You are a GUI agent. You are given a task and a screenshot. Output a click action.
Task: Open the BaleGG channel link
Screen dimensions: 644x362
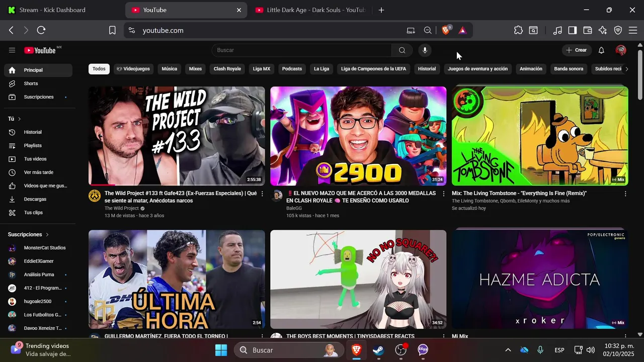pyautogui.click(x=294, y=208)
